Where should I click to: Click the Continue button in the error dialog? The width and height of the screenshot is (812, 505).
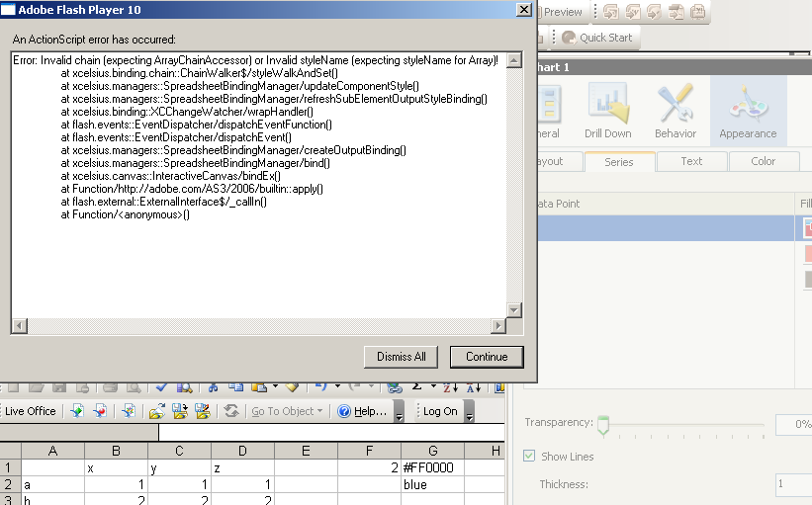(x=487, y=357)
